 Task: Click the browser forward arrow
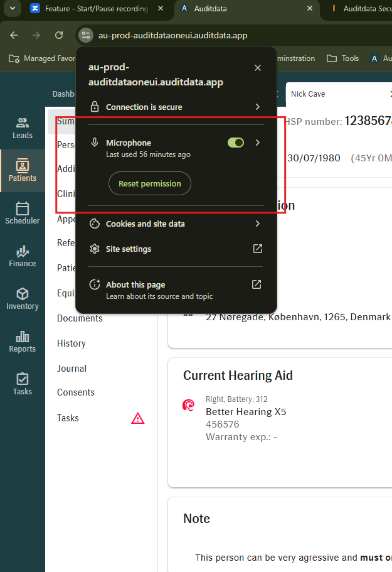pos(36,35)
